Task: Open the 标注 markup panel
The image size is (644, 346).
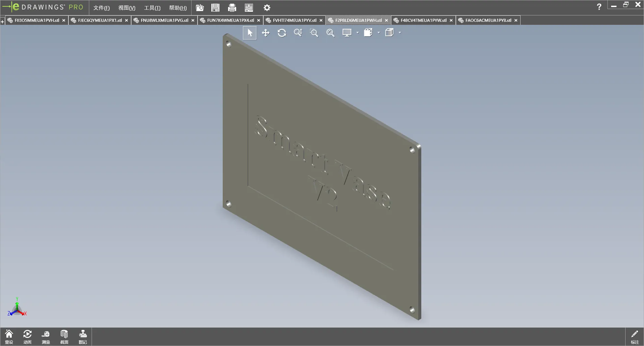Action: pyautogui.click(x=635, y=337)
